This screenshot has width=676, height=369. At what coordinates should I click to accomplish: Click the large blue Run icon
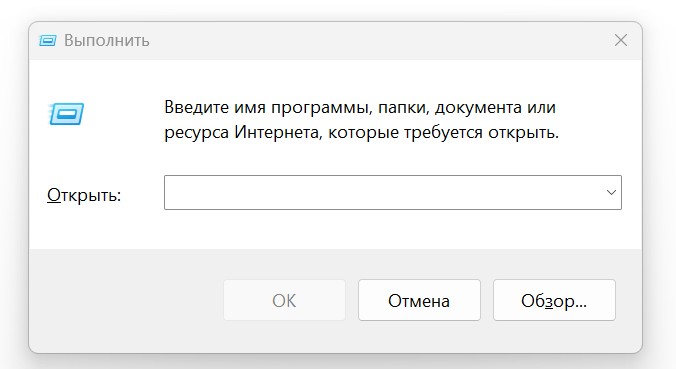(66, 114)
